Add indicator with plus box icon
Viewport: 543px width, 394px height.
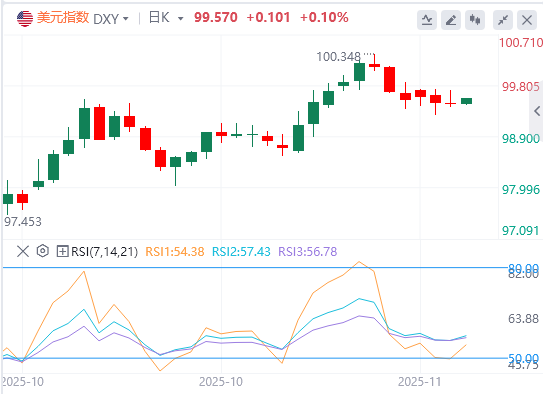pos(62,251)
